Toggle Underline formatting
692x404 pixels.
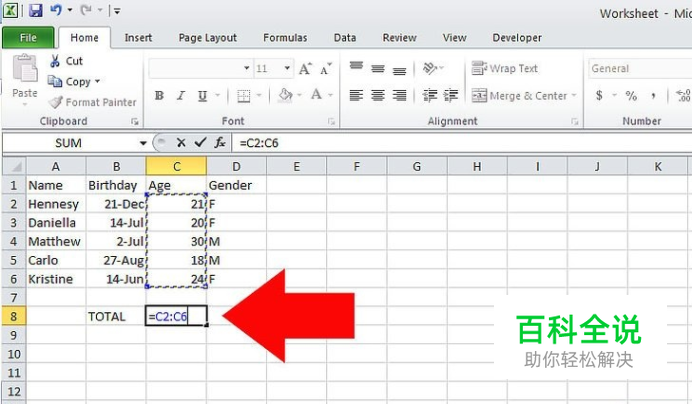tap(202, 95)
